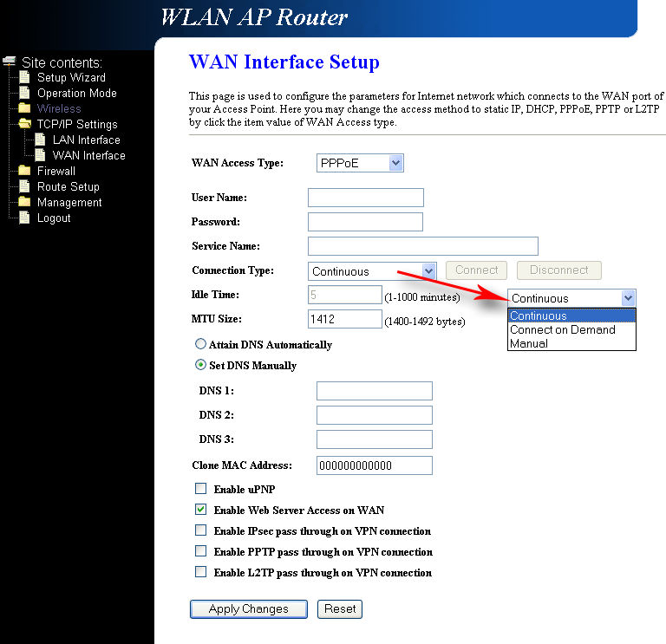
Task: Click the DNS 3 field
Action: click(x=375, y=439)
